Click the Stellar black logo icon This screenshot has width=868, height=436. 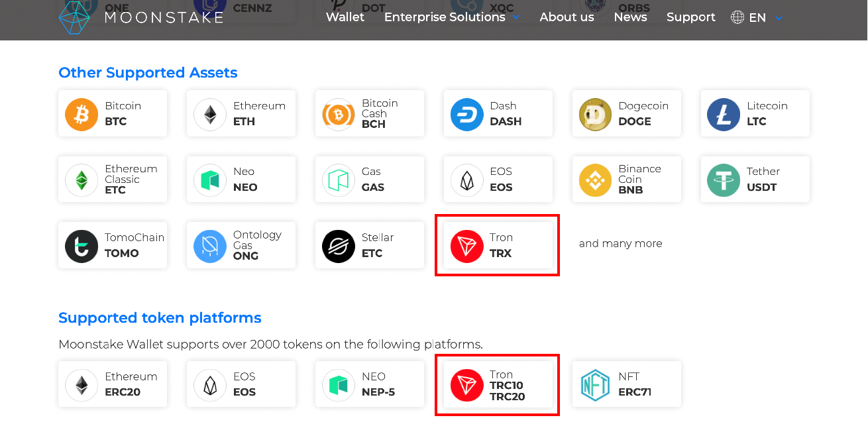click(x=339, y=246)
